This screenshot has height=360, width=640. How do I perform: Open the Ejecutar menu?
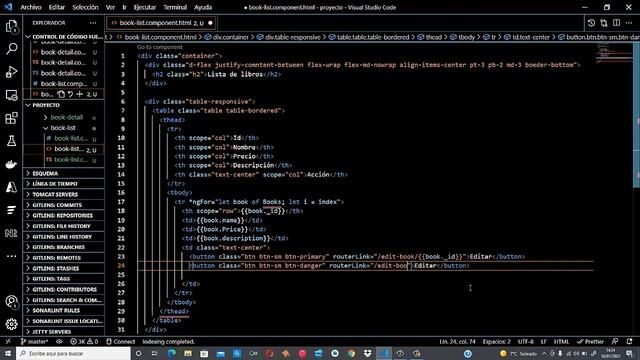point(144,7)
